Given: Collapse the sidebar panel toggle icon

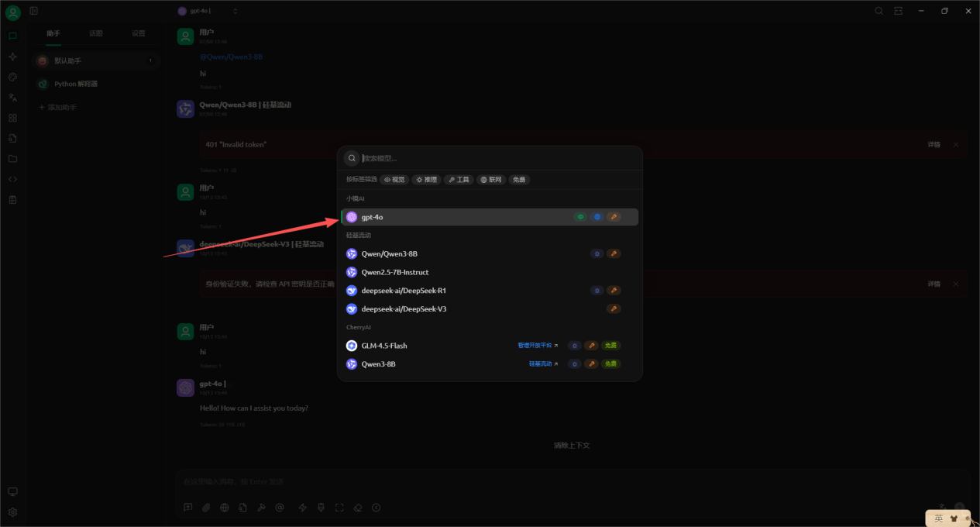Looking at the screenshot, I should [34, 11].
